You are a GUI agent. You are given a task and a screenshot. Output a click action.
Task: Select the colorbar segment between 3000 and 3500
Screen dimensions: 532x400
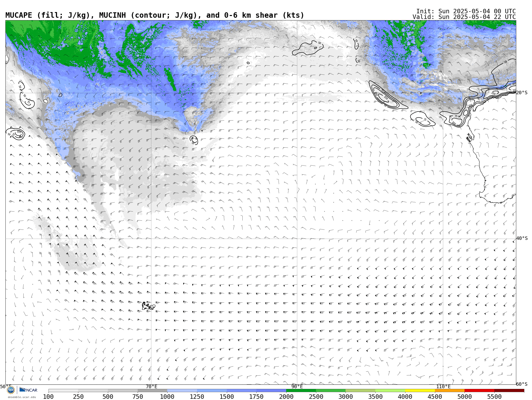click(x=361, y=391)
